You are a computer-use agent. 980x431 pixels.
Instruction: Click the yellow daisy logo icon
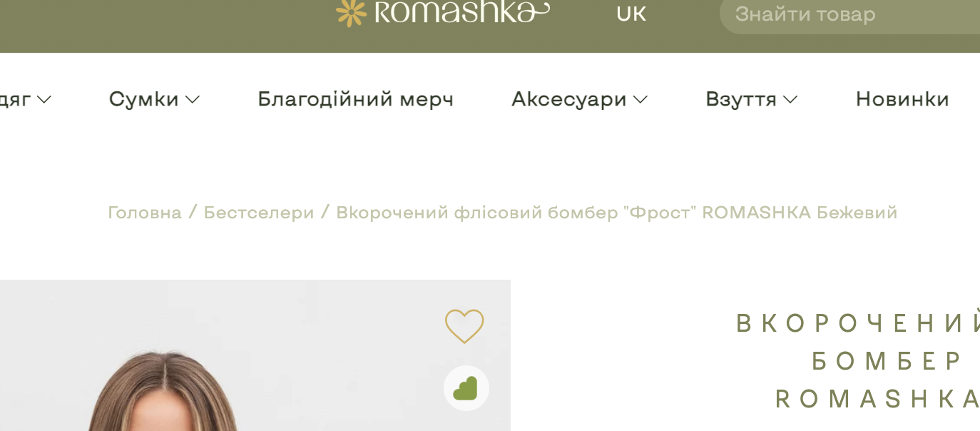351,12
